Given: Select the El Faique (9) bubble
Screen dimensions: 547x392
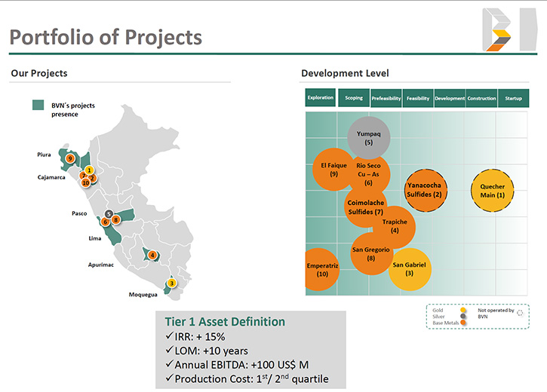Looking at the screenshot, I should pyautogui.click(x=333, y=170).
